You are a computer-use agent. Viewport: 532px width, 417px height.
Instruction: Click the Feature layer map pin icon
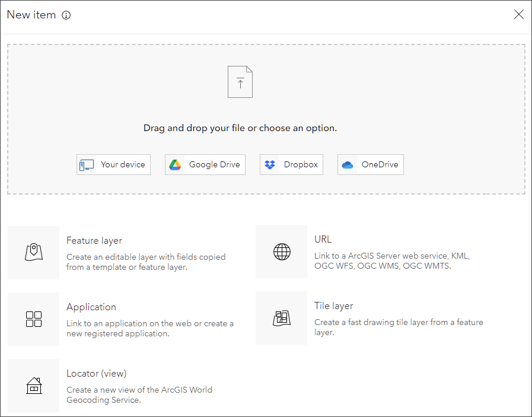(x=34, y=252)
